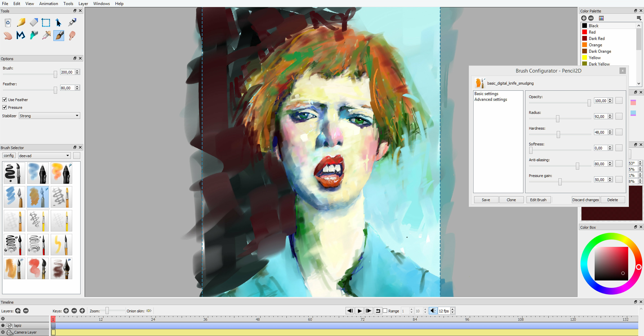Select the Polyline tool
644x336 pixels.
click(21, 35)
